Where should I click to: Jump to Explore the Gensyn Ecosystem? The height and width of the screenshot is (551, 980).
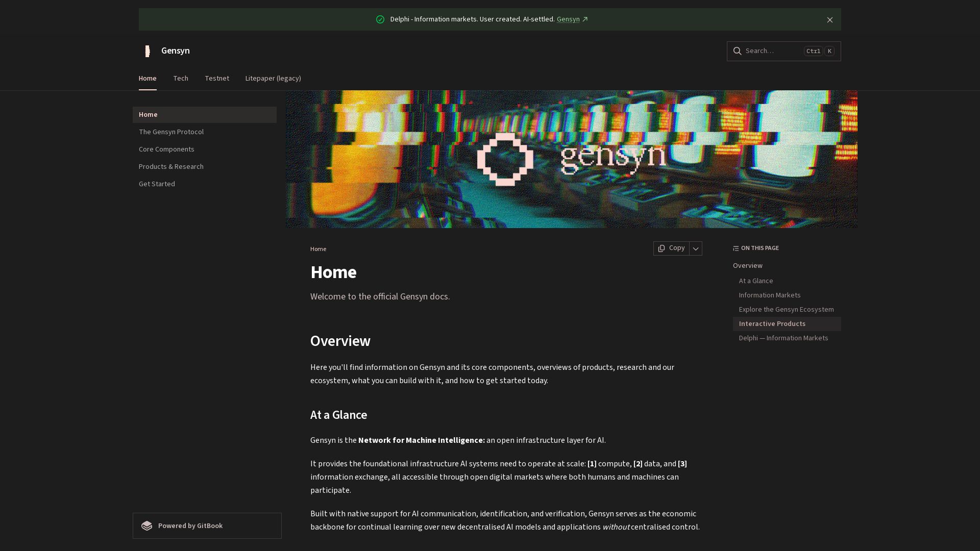click(x=787, y=310)
